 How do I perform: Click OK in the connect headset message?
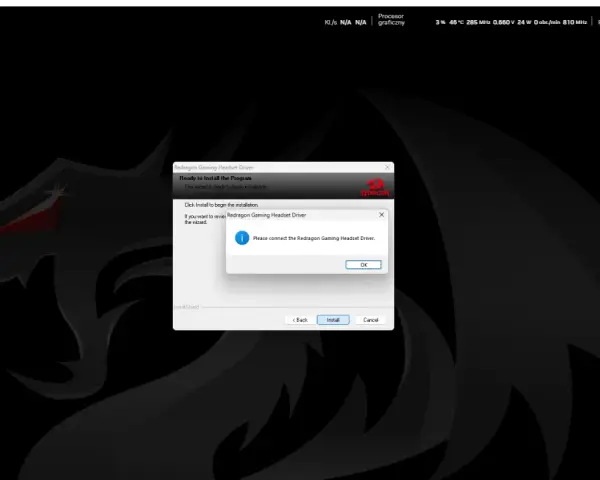[x=363, y=264]
